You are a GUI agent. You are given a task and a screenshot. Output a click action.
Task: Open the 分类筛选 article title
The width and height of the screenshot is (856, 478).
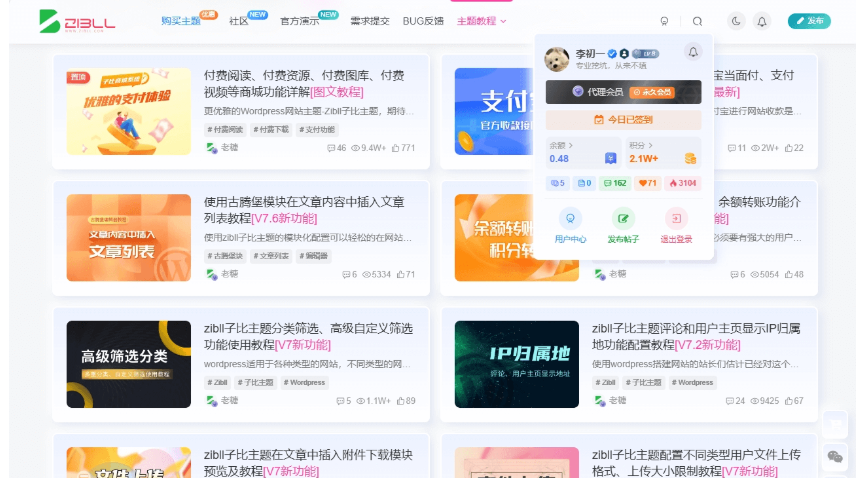(308, 337)
